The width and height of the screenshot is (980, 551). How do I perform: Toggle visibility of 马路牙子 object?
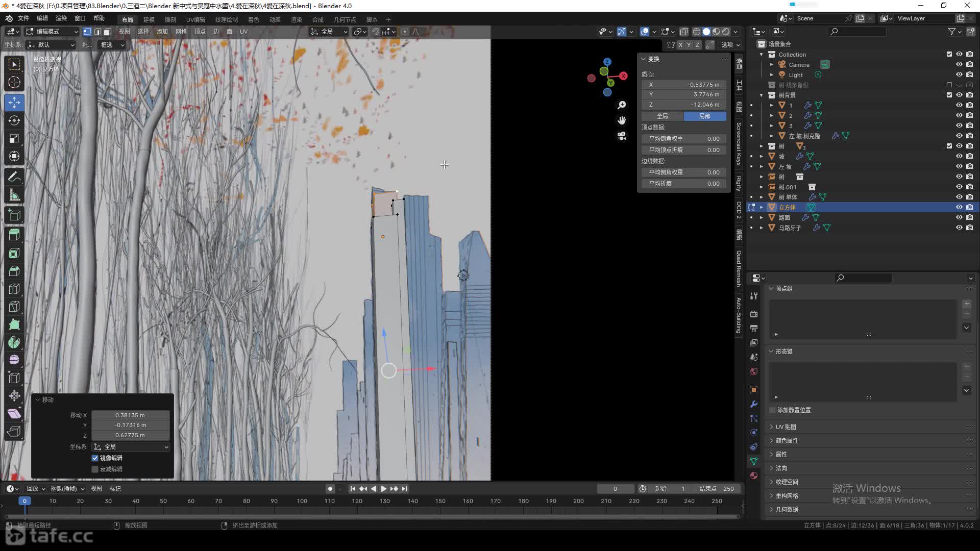pyautogui.click(x=959, y=228)
